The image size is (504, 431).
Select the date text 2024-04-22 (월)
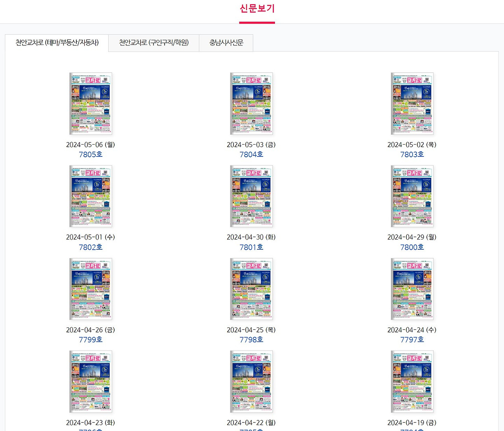click(251, 423)
